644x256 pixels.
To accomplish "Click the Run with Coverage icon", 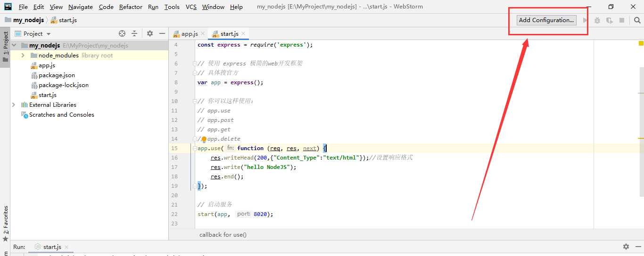I will click(610, 20).
